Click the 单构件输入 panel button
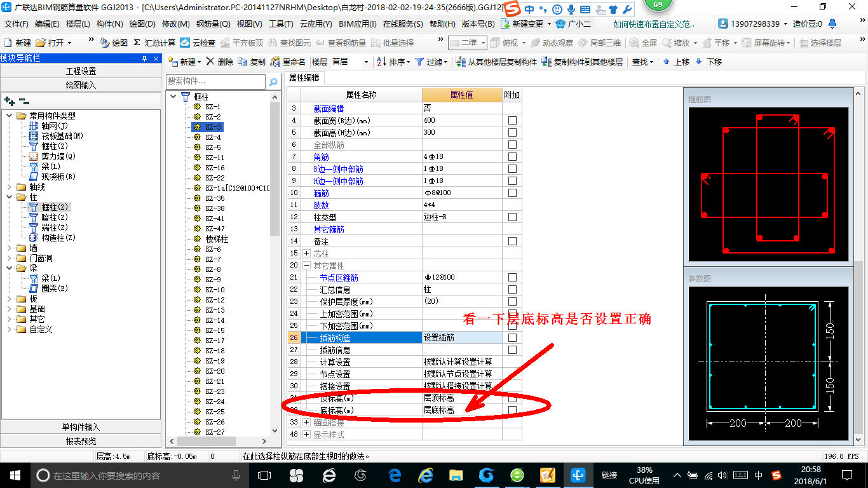The height and width of the screenshot is (488, 868). [x=81, y=427]
